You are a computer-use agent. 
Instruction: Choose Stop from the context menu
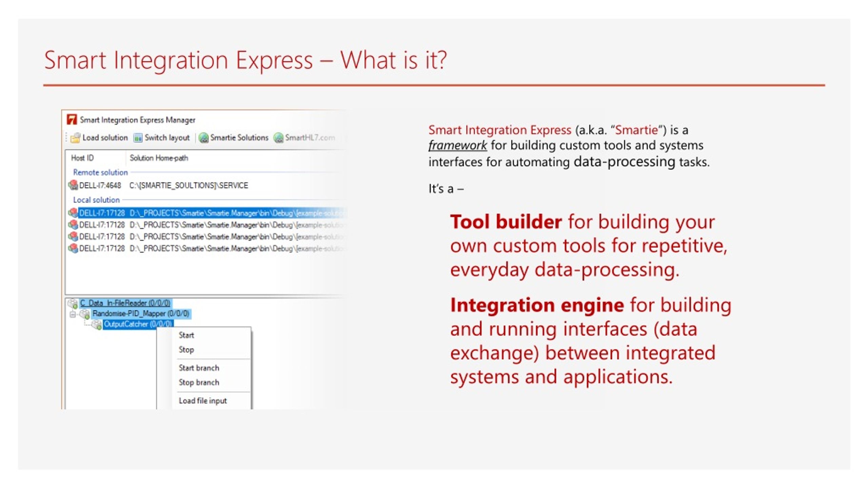click(x=186, y=349)
